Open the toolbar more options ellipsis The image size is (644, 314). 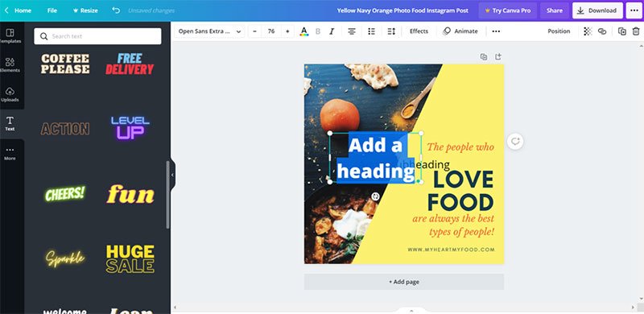(x=496, y=31)
